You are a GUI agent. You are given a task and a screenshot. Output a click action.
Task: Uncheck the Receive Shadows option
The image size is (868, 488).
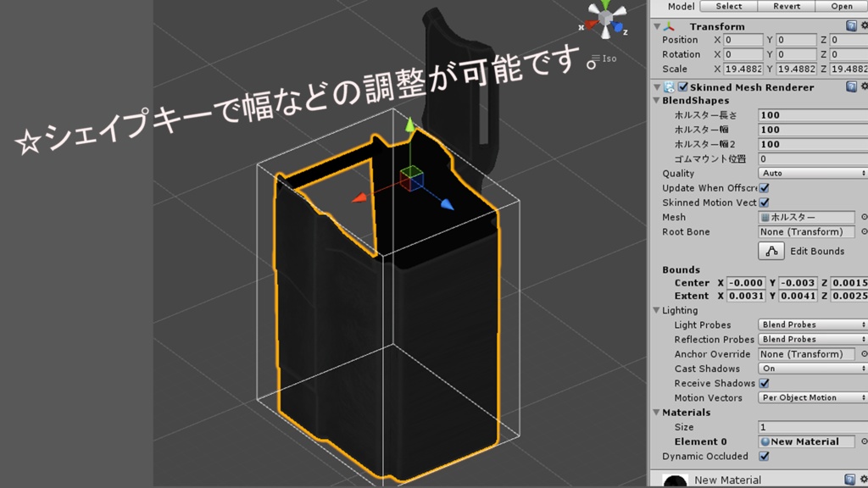click(765, 383)
